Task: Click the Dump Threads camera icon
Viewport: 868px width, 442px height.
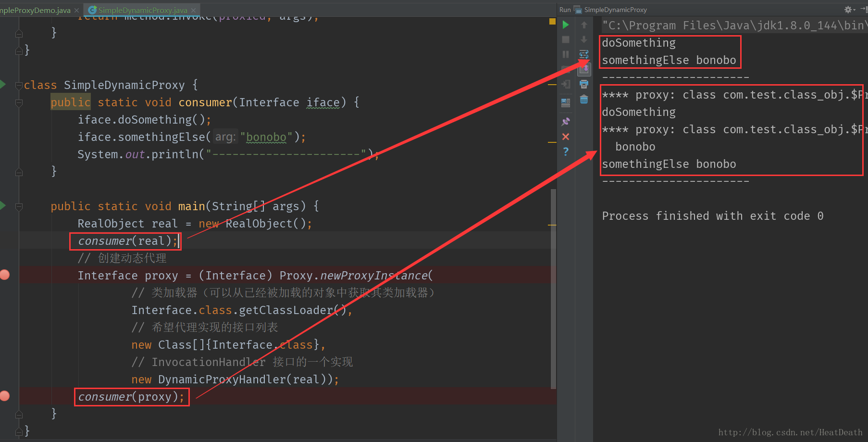Action: coord(566,69)
